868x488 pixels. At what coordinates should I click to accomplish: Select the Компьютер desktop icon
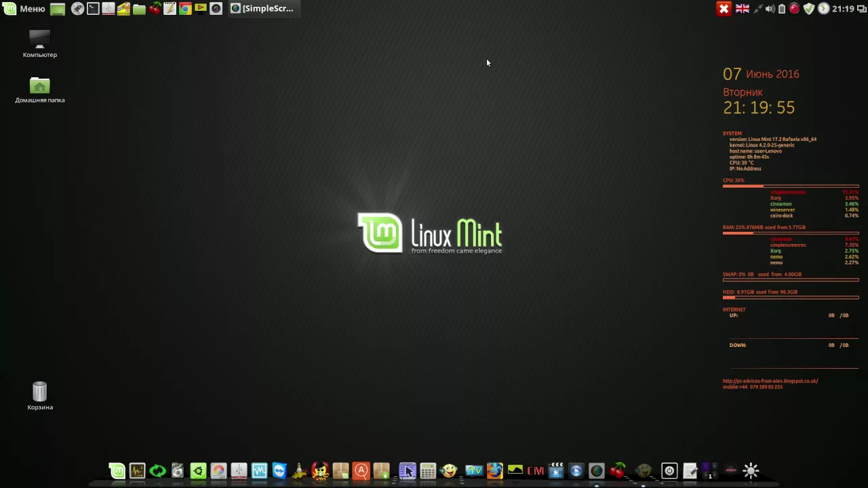[x=40, y=44]
